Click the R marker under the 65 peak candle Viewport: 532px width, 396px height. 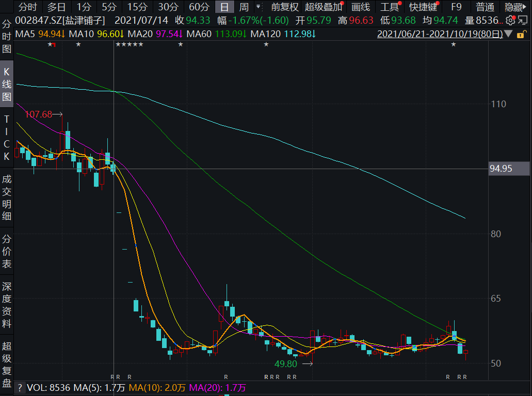click(226, 377)
